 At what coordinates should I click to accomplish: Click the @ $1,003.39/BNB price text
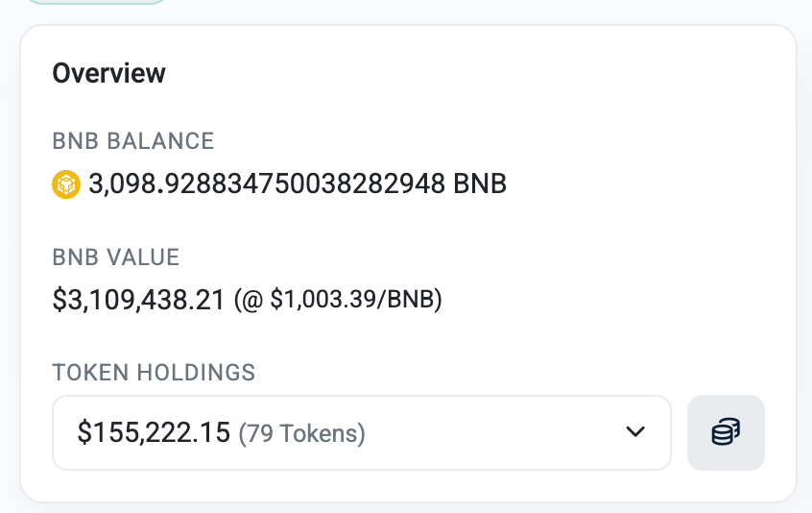coord(338,300)
